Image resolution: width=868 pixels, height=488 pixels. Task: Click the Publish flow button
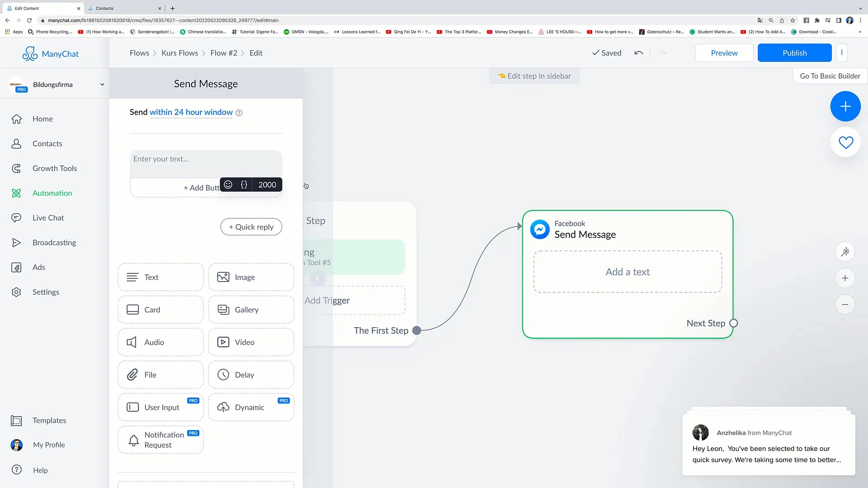click(795, 52)
